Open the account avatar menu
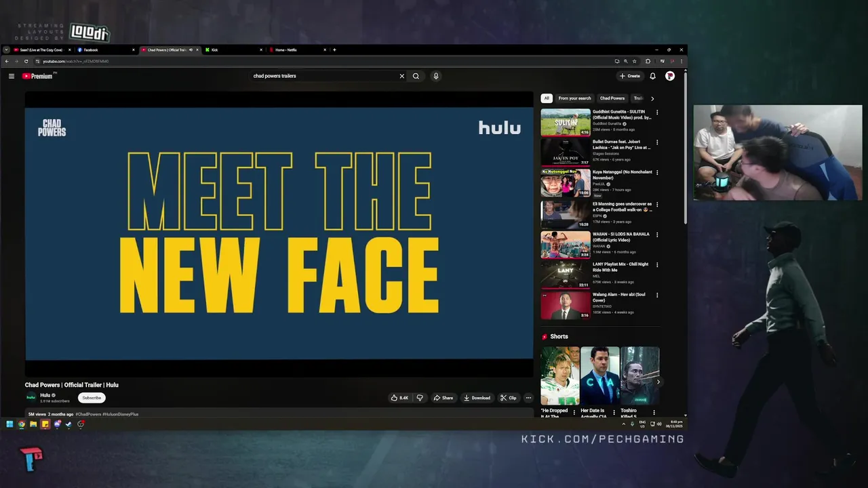Viewport: 868px width, 488px height. 670,76
